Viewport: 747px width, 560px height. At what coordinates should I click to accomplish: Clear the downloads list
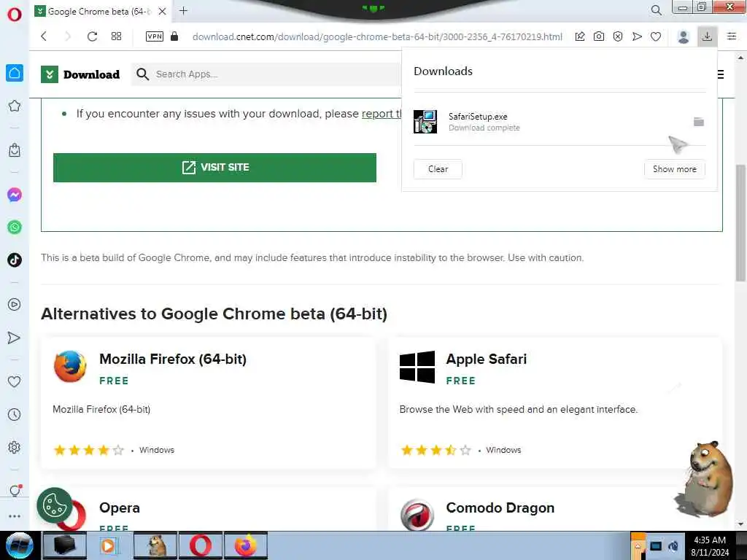pyautogui.click(x=438, y=169)
